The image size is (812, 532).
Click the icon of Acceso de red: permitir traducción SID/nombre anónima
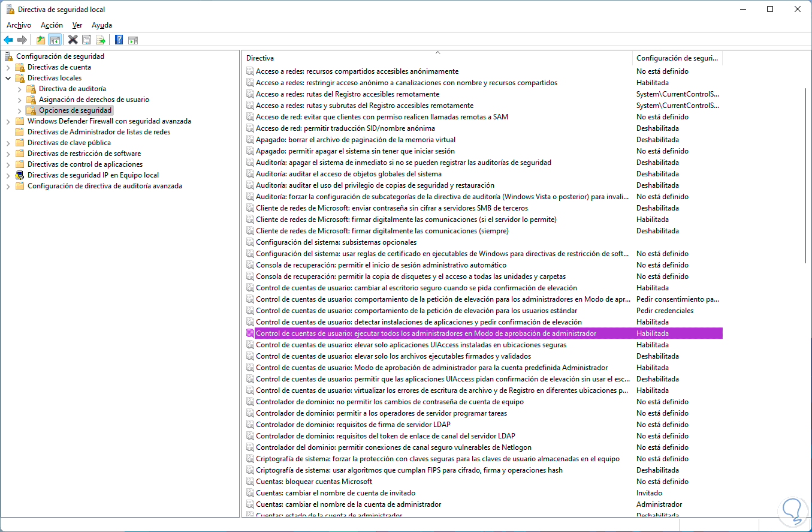(x=250, y=128)
